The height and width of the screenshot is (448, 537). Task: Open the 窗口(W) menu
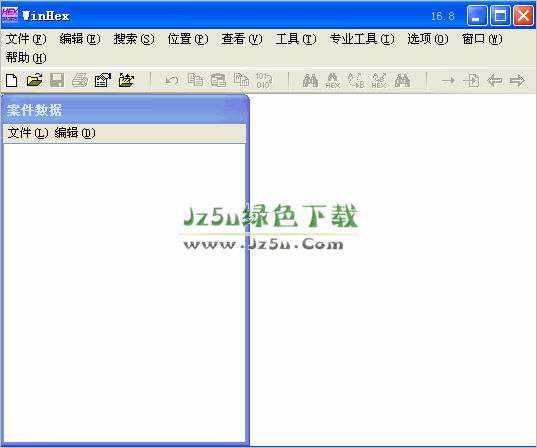coord(482,39)
